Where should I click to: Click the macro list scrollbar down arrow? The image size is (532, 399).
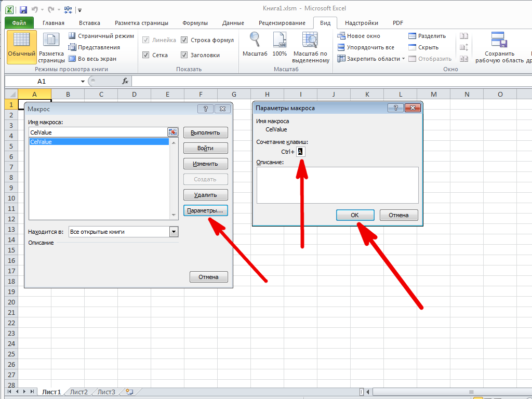pos(174,215)
